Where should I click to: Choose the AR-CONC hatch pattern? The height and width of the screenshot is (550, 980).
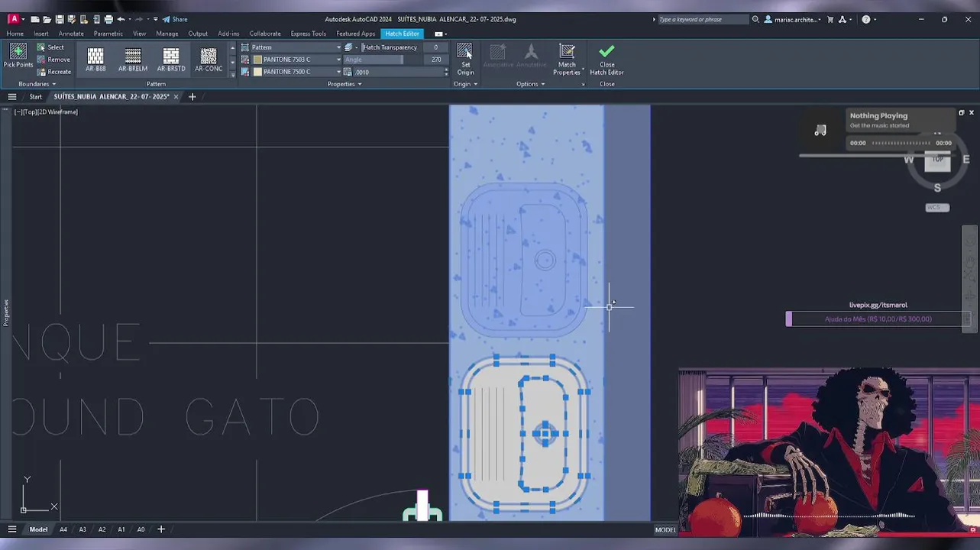[x=209, y=60]
